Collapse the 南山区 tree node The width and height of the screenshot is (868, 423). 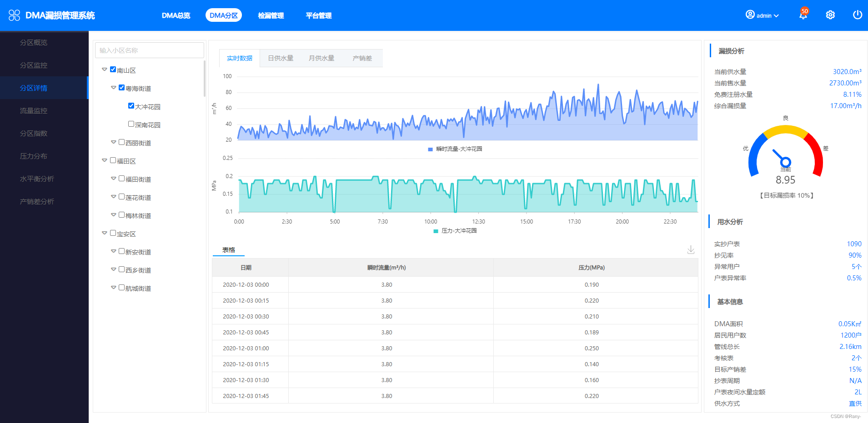click(105, 70)
